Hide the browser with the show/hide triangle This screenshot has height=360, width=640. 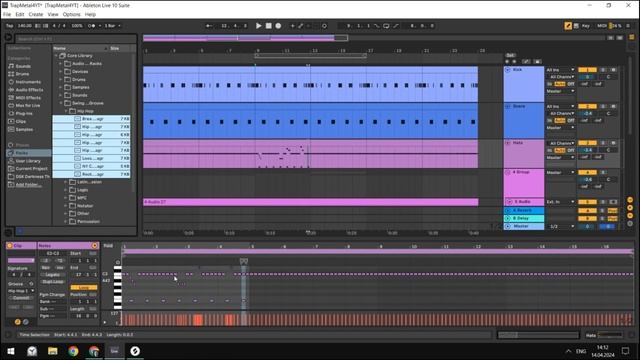[9, 38]
